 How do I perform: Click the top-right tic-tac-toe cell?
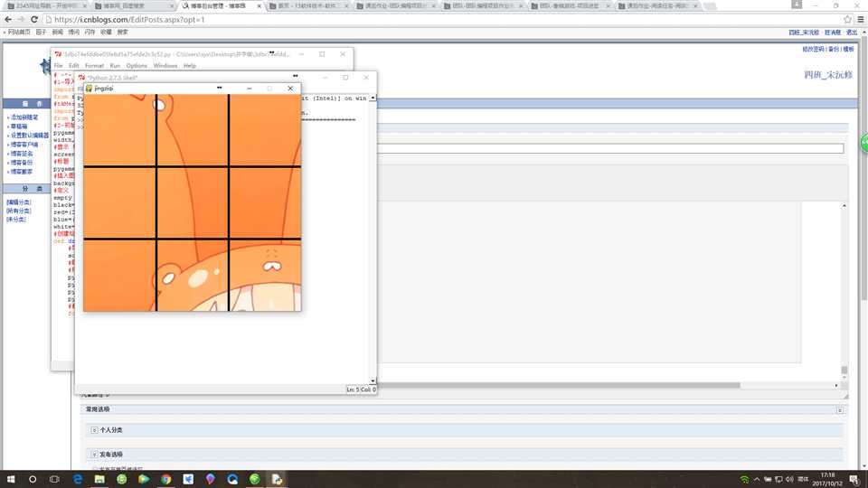pos(266,129)
